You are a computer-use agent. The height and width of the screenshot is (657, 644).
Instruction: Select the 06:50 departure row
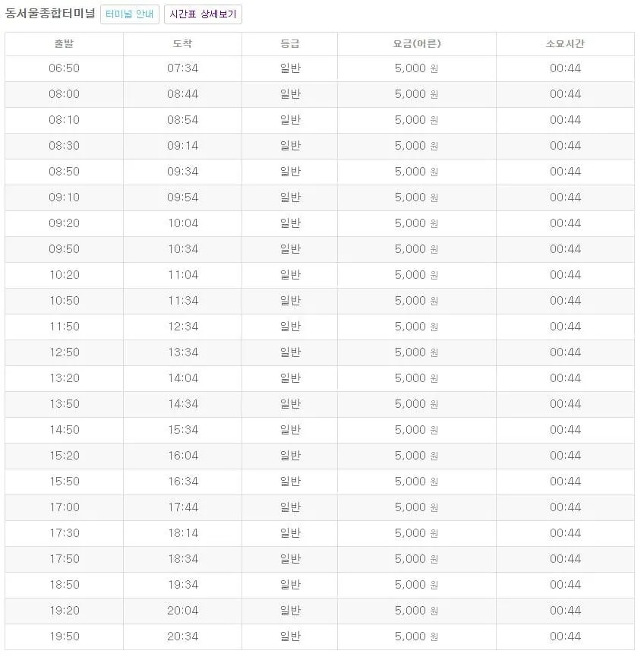[64, 68]
